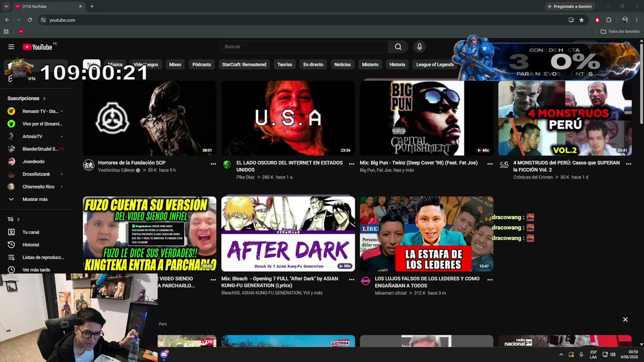
Task: Open Crónicas del Crimen channel avatar
Action: click(x=504, y=165)
